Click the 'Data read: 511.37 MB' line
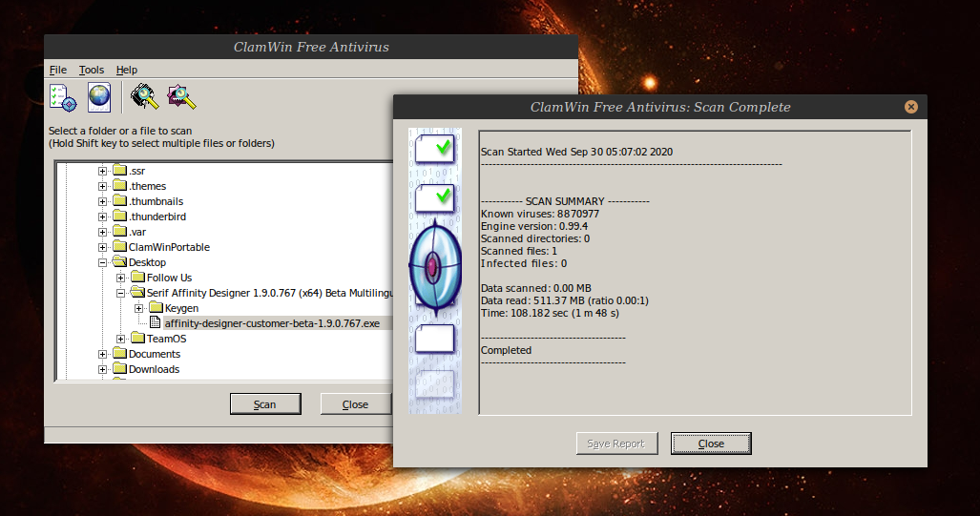Screen dimensions: 980x516 564,300
